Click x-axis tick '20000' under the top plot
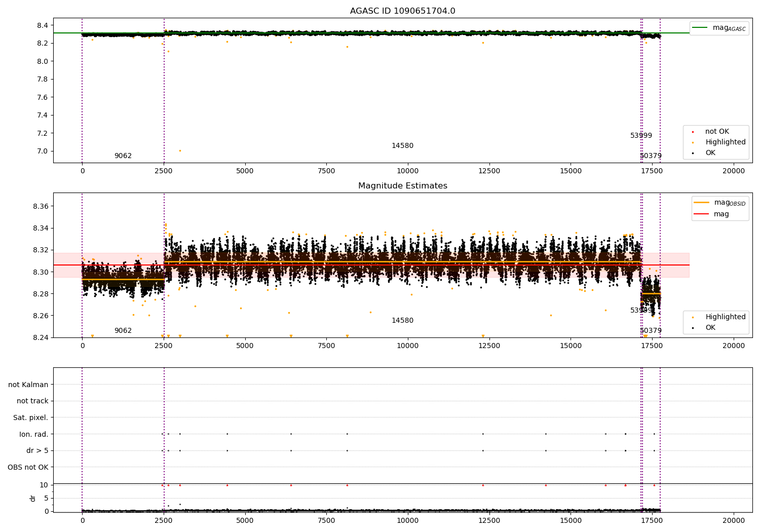Image resolution: width=760 pixels, height=532 pixels. (734, 171)
